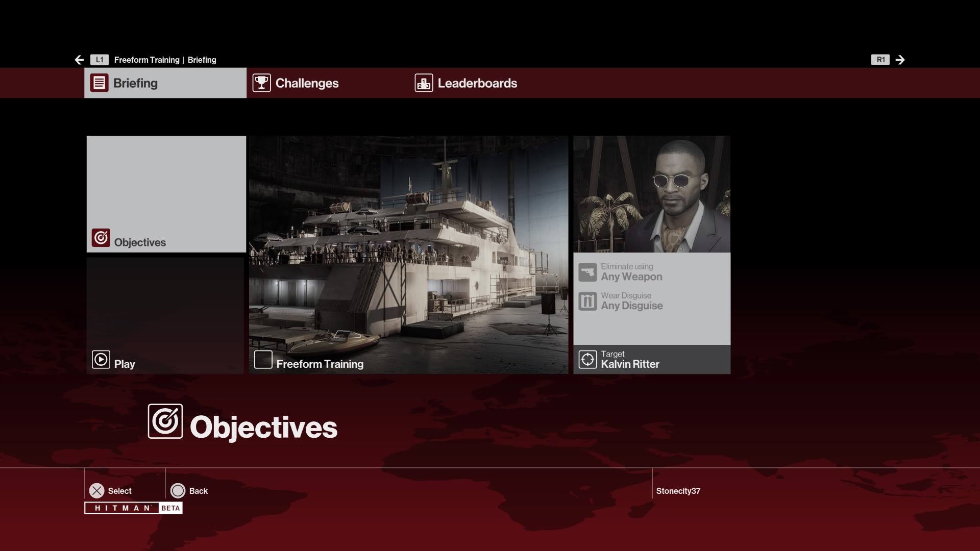Click 'Any Weapon' elimination condition text
980x551 pixels.
631,277
